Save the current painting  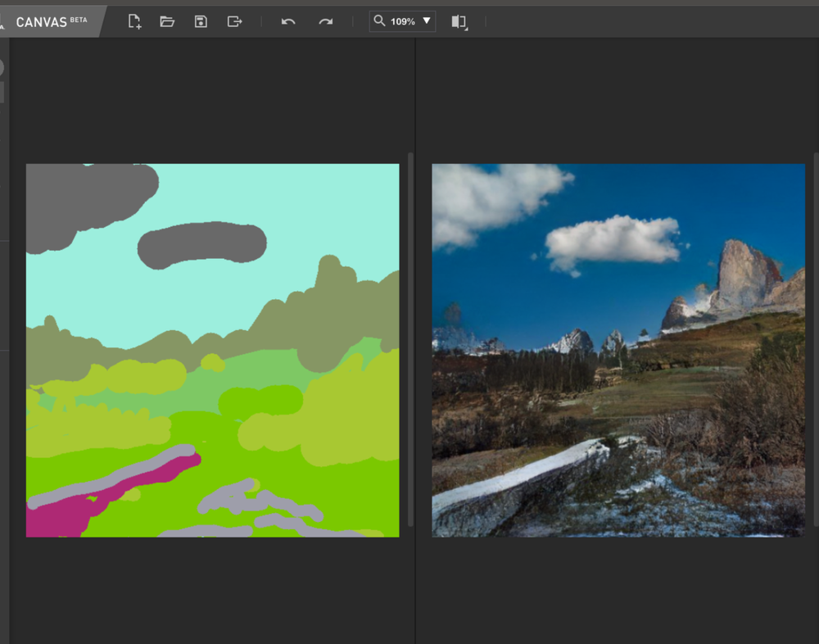(x=200, y=21)
